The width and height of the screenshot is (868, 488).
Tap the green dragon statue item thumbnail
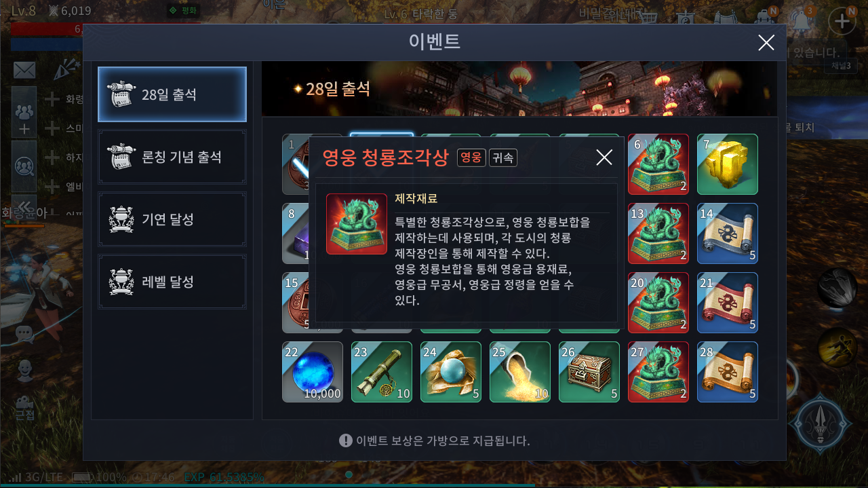pos(357,224)
